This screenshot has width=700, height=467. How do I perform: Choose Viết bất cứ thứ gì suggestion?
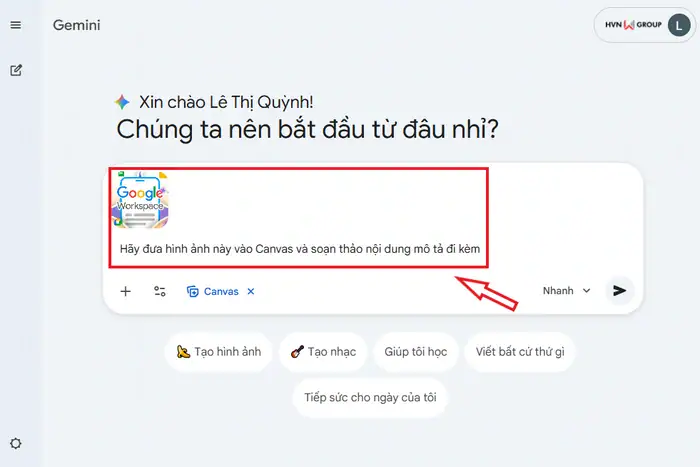pyautogui.click(x=520, y=352)
